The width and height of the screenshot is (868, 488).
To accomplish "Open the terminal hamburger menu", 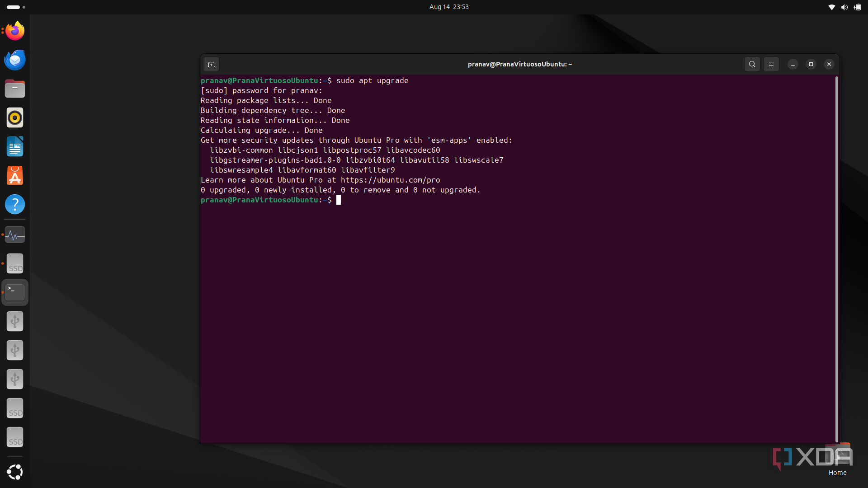I will 771,64.
